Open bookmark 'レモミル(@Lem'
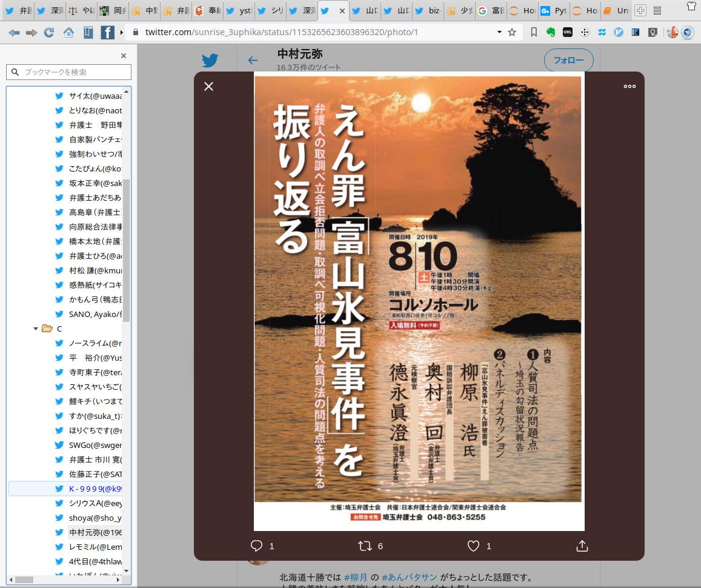 pyautogui.click(x=88, y=546)
